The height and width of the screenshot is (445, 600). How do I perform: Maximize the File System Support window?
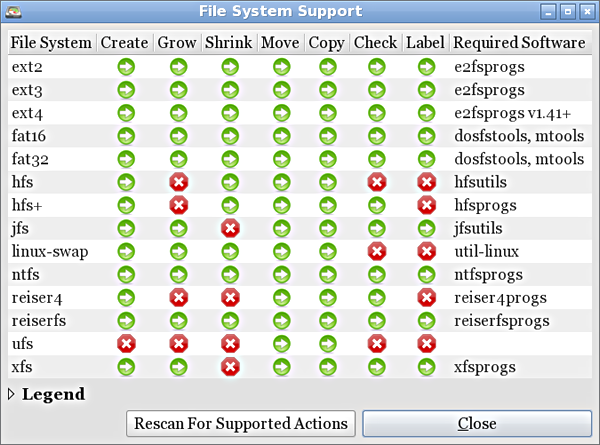click(x=567, y=12)
